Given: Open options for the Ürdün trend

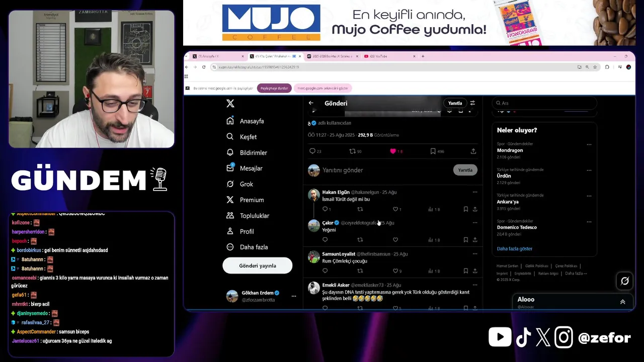Looking at the screenshot, I should coord(589,170).
